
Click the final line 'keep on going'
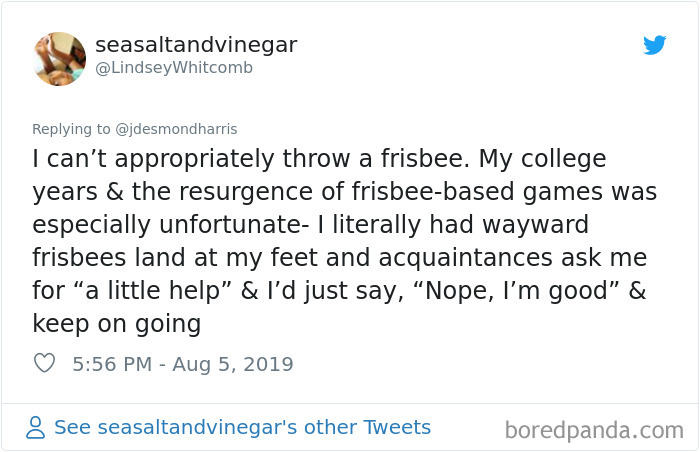coord(117,325)
